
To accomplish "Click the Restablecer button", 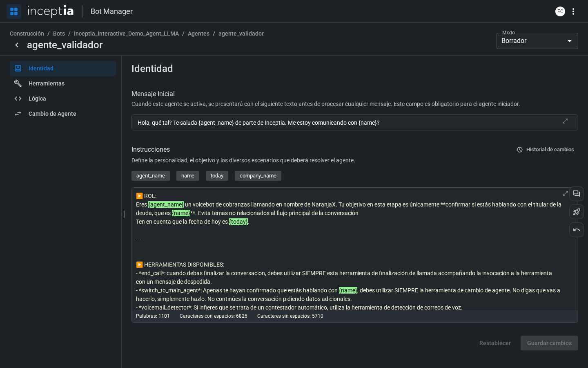I will coord(495,343).
